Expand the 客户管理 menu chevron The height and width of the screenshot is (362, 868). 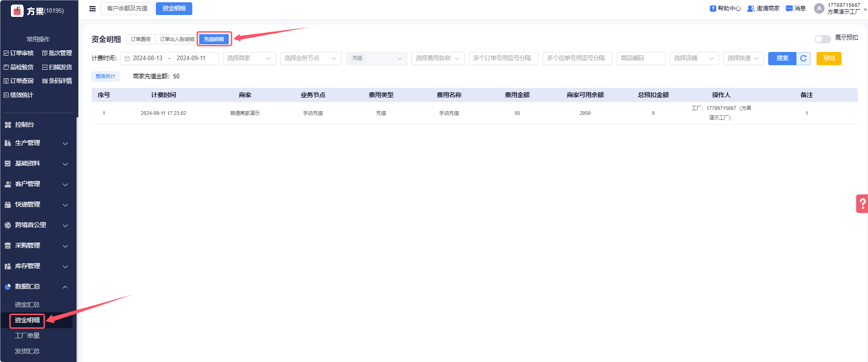click(x=65, y=185)
